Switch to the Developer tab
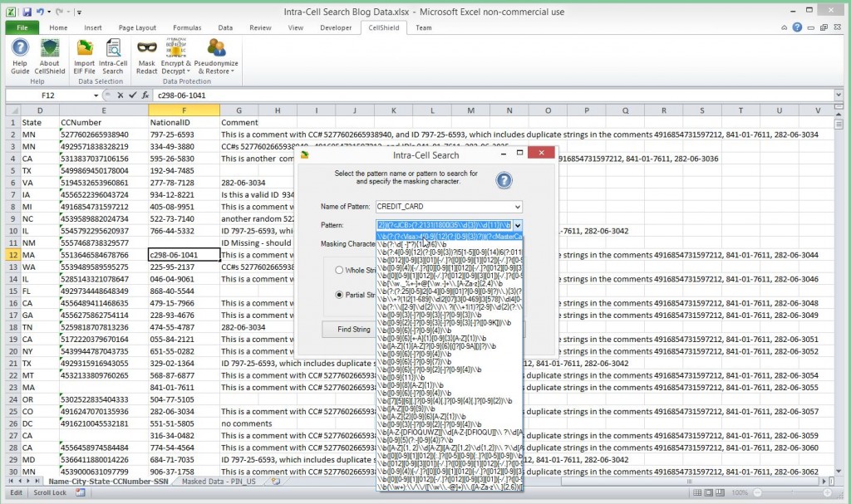This screenshot has height=504, width=851. (x=336, y=27)
